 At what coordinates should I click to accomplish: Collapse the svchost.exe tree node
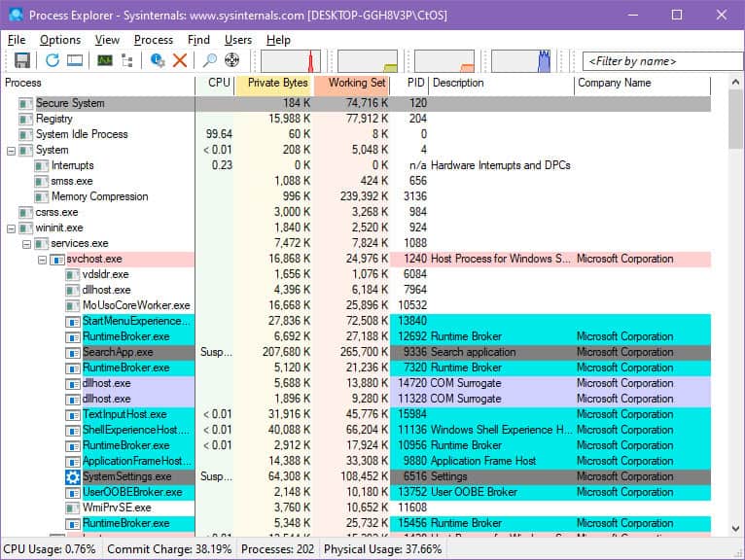tap(42, 260)
